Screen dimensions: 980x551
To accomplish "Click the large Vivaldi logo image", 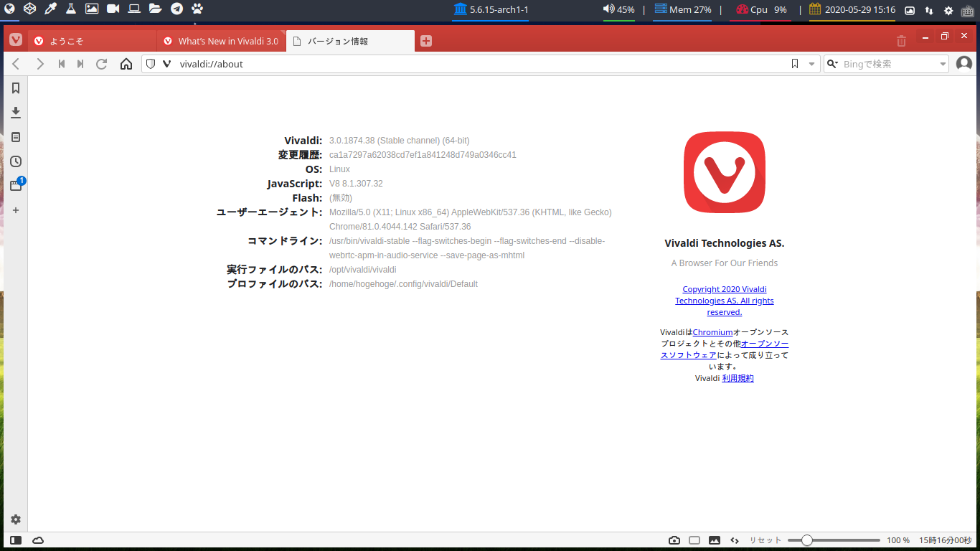I will 725,173.
